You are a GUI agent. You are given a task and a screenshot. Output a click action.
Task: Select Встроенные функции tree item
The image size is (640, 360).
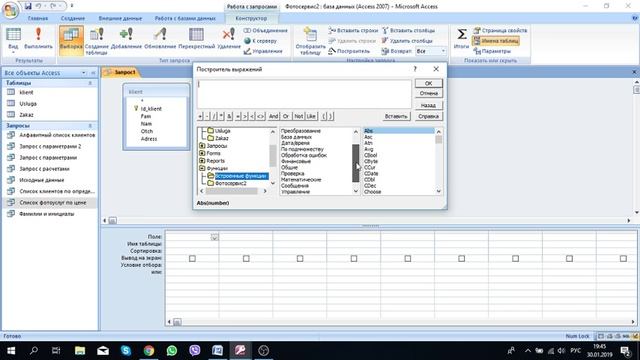[241, 176]
